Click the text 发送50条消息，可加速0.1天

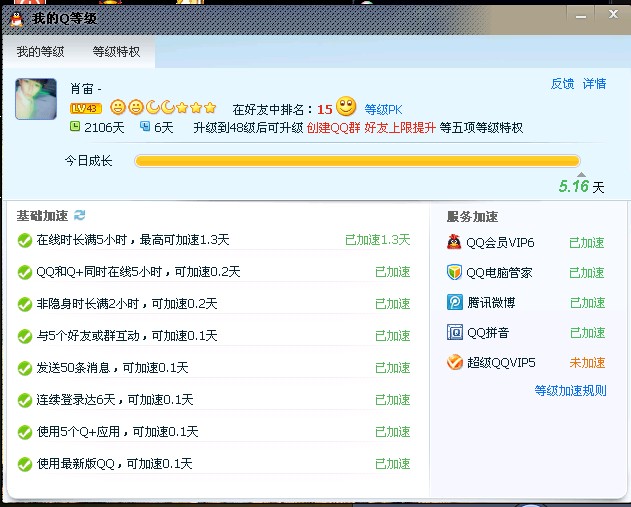(112, 367)
